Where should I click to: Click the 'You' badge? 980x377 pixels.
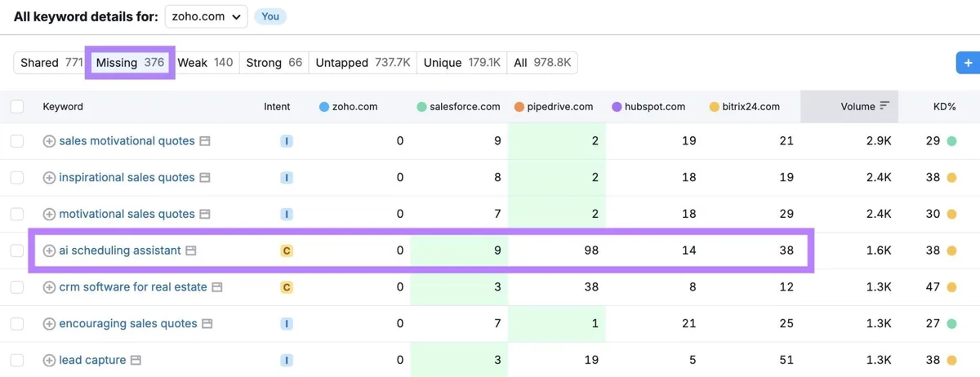point(270,16)
